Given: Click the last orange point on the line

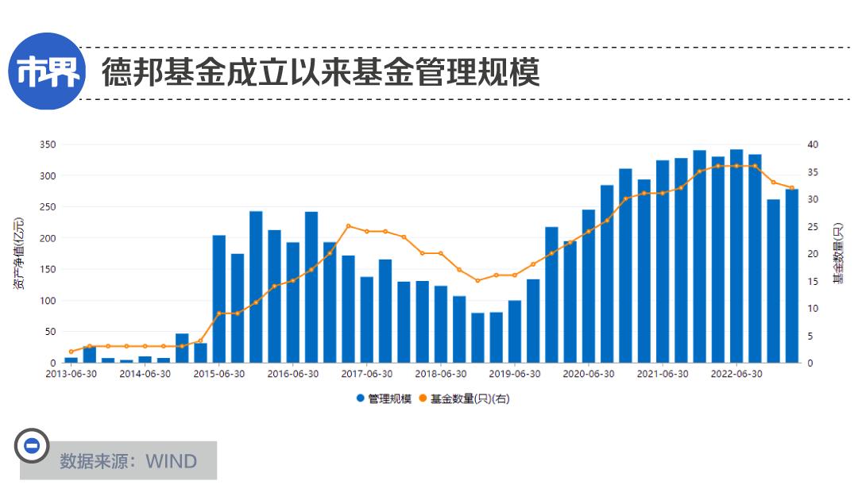Looking at the screenshot, I should click(793, 189).
